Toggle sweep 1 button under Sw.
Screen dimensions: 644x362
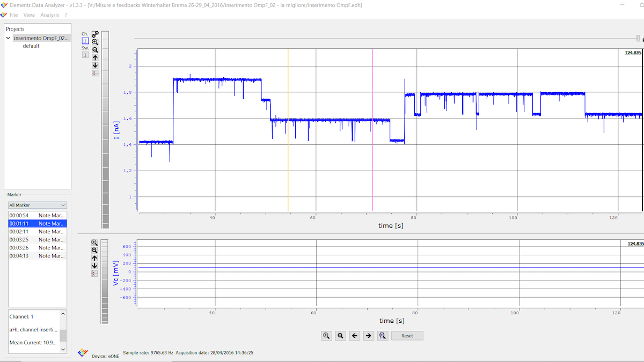click(x=85, y=55)
